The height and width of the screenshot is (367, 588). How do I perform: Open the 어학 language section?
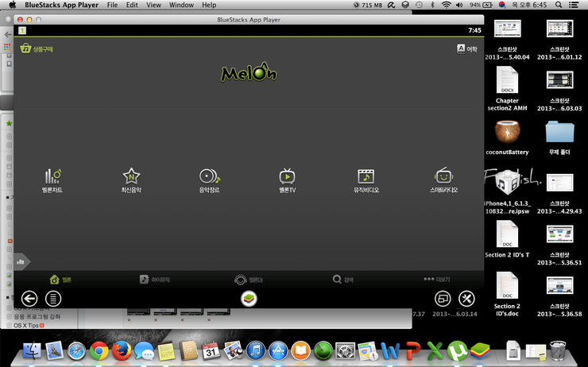tap(467, 48)
